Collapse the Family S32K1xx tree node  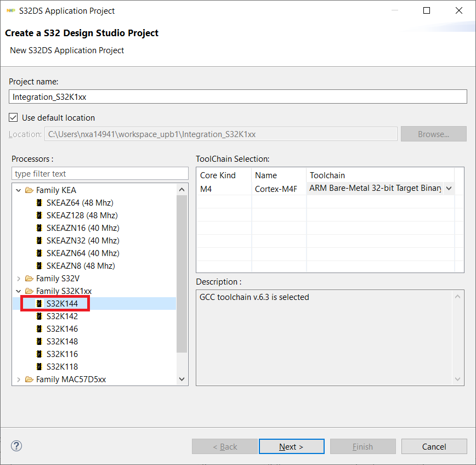tap(19, 291)
